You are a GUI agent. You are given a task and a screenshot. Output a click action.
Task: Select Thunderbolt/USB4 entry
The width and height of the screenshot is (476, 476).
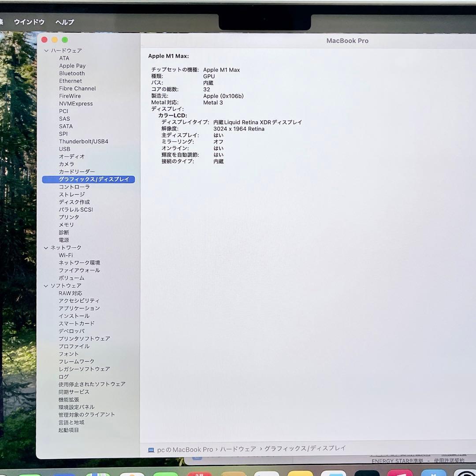click(84, 141)
